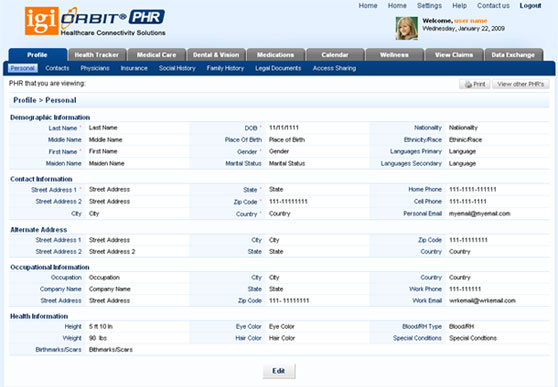558x387 pixels.
Task: Click the Eye Color value
Action: 281,326
